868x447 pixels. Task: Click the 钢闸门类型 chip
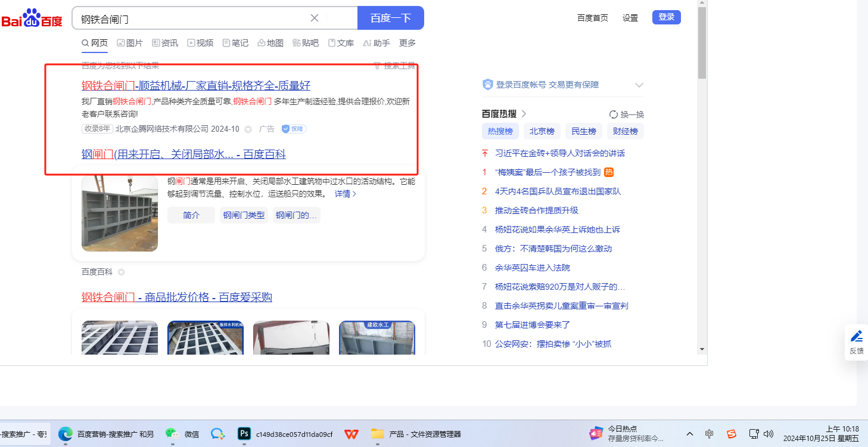tap(244, 215)
